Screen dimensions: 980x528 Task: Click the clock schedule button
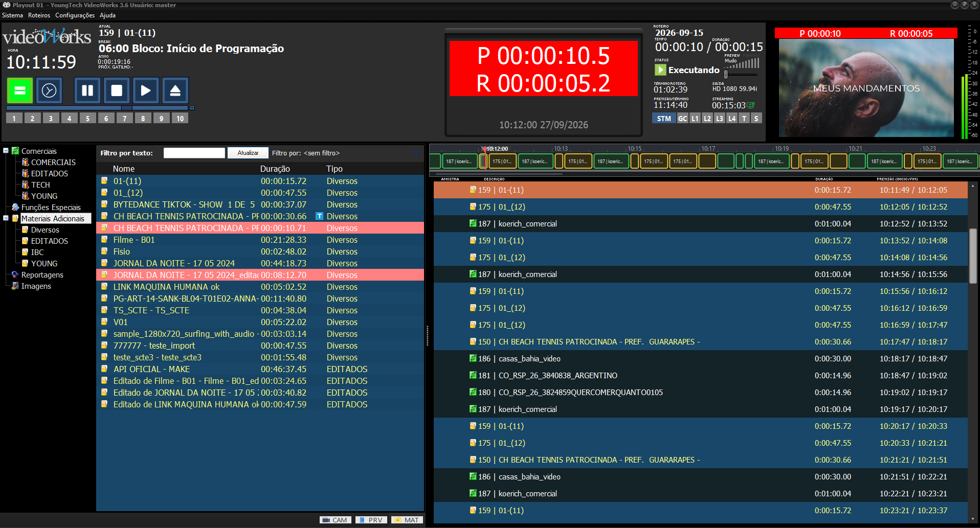click(49, 90)
